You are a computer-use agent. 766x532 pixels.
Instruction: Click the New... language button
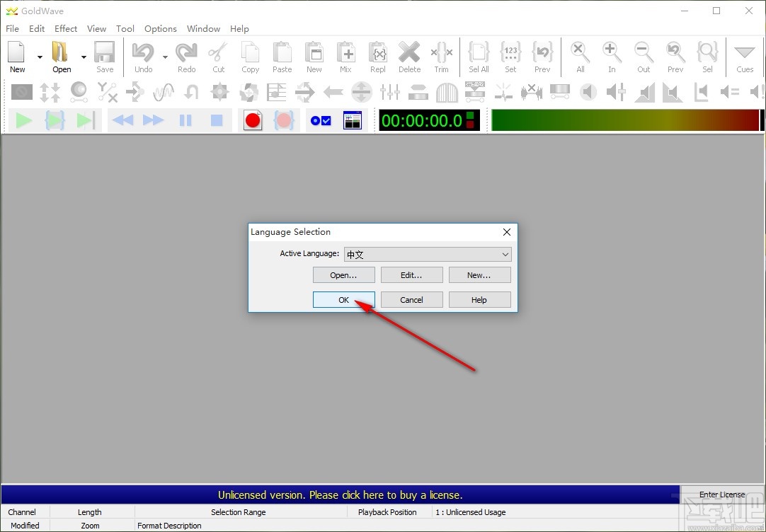(479, 274)
